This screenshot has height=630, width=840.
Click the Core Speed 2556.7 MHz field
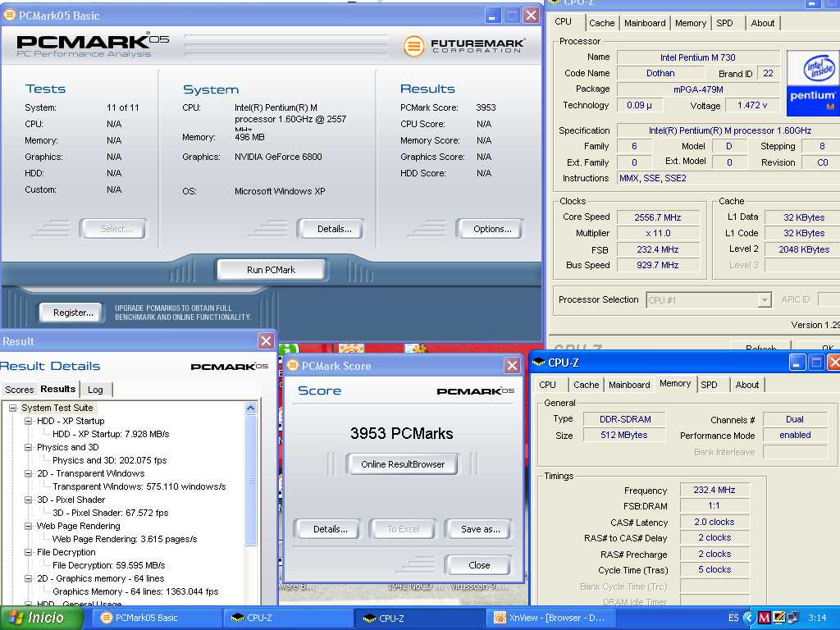(x=658, y=217)
